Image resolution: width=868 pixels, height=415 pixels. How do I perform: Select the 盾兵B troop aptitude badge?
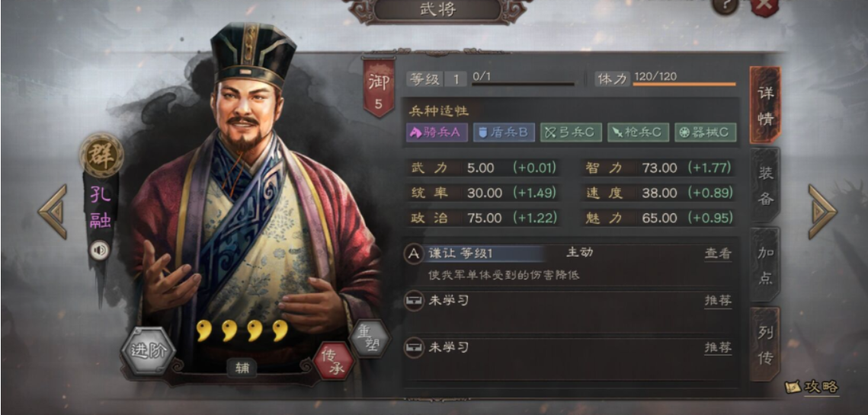(x=504, y=132)
